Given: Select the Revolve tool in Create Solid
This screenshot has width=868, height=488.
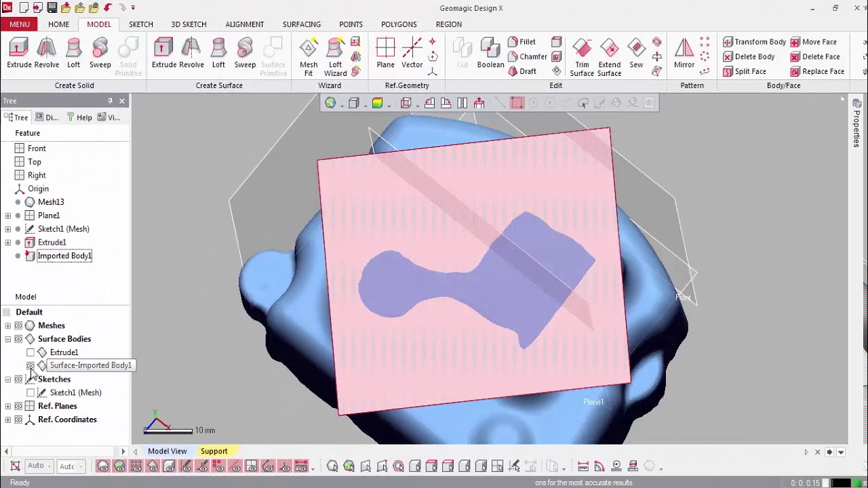Looking at the screenshot, I should pyautogui.click(x=46, y=53).
